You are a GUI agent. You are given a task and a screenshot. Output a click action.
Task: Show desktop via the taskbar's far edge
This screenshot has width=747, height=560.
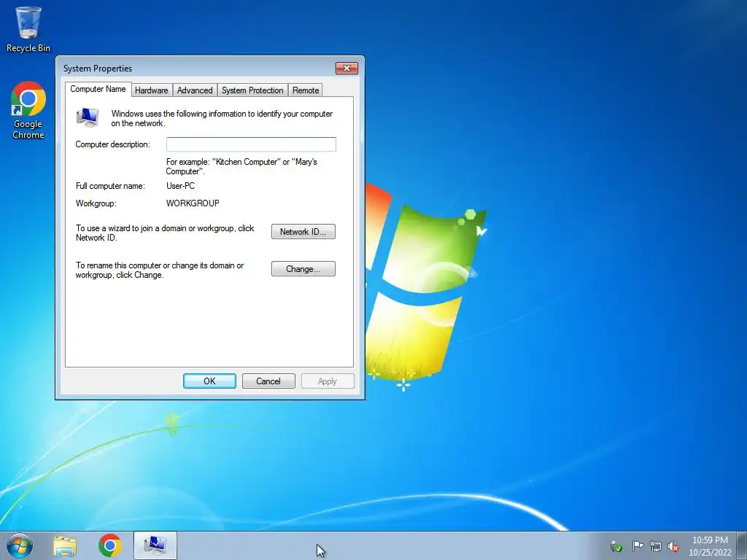point(742,545)
